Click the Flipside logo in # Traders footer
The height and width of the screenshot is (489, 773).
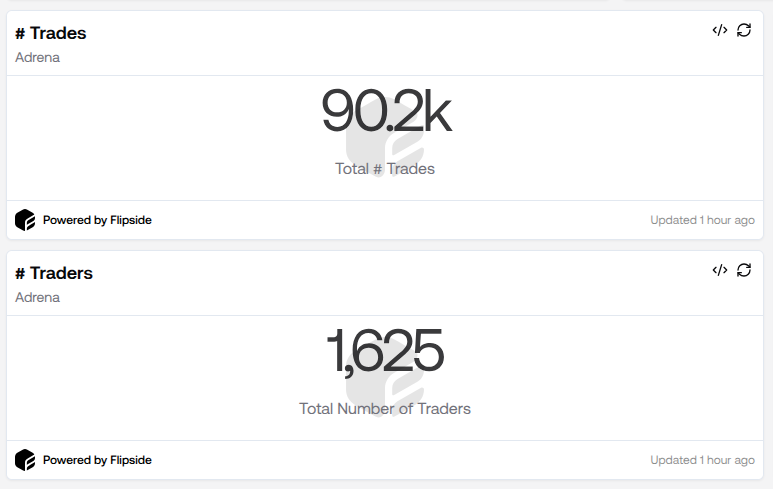pyautogui.click(x=25, y=460)
